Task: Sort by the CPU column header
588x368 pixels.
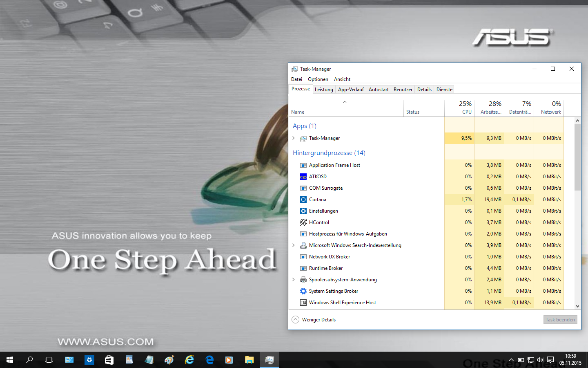Action: click(459, 108)
